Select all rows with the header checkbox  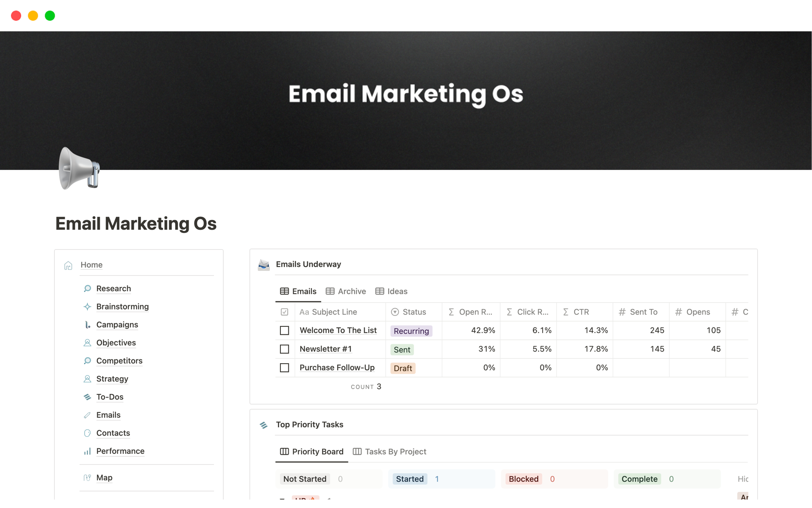pyautogui.click(x=284, y=312)
